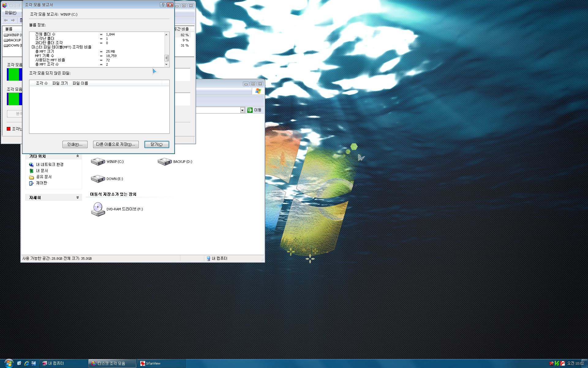Open WINXP (C:) drive in My Computer
588x368 pixels.
coord(107,162)
